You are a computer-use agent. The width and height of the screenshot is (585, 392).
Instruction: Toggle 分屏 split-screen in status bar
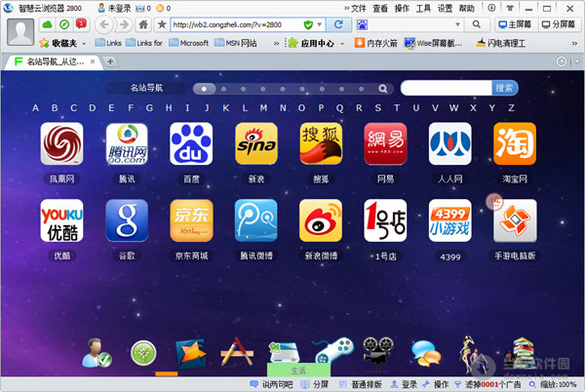point(315,384)
